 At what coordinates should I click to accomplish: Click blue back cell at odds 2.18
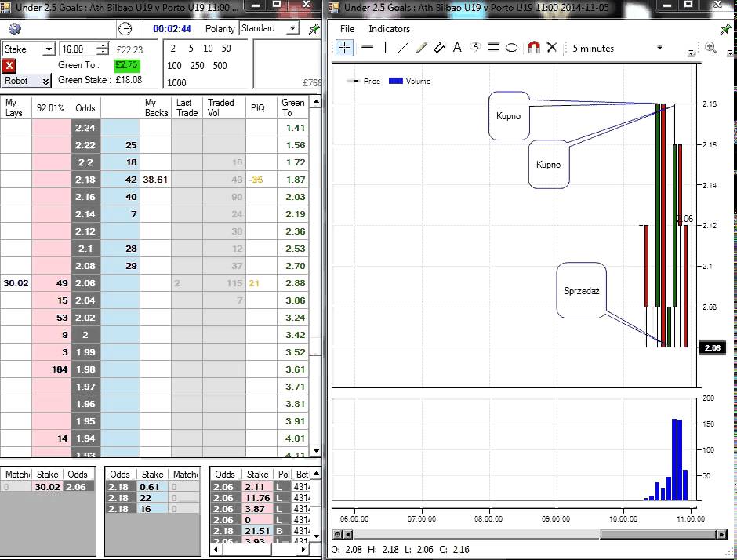(x=120, y=180)
